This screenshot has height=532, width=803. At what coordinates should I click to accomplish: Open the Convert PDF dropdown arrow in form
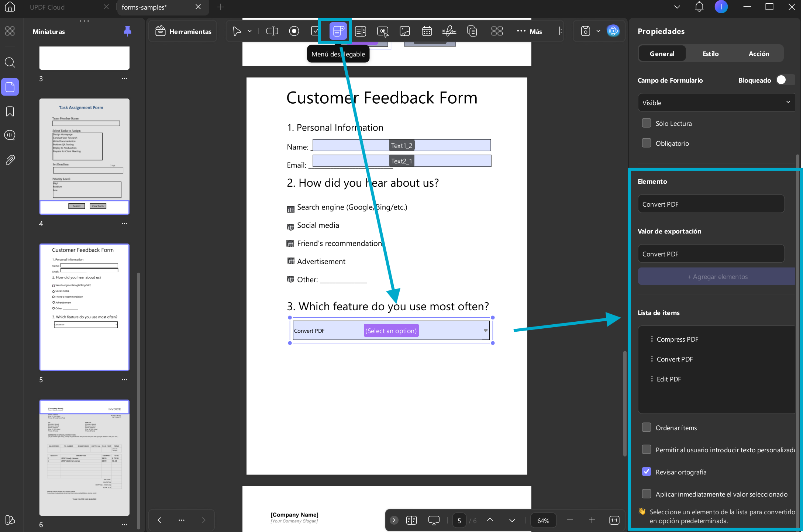486,331
